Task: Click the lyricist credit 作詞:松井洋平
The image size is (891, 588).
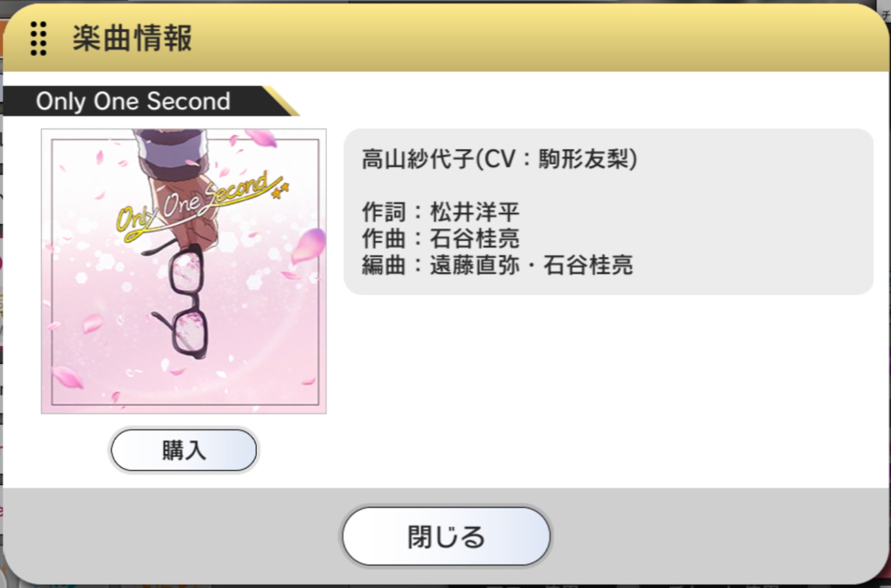Action: 440,212
